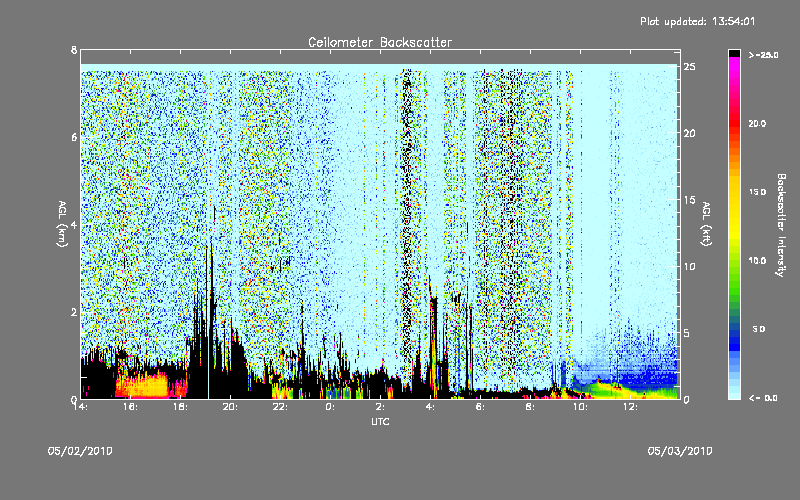The width and height of the screenshot is (800, 500).
Task: Click the 10 kft label on right axis
Action: click(x=689, y=266)
